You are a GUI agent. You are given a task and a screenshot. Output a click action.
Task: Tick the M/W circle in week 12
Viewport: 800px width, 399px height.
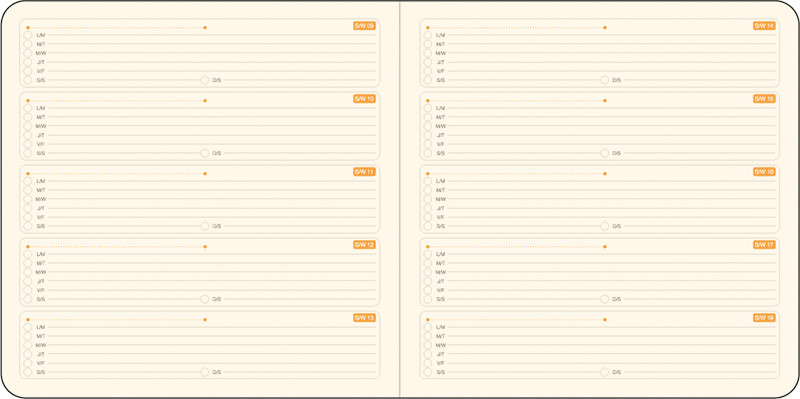point(28,272)
